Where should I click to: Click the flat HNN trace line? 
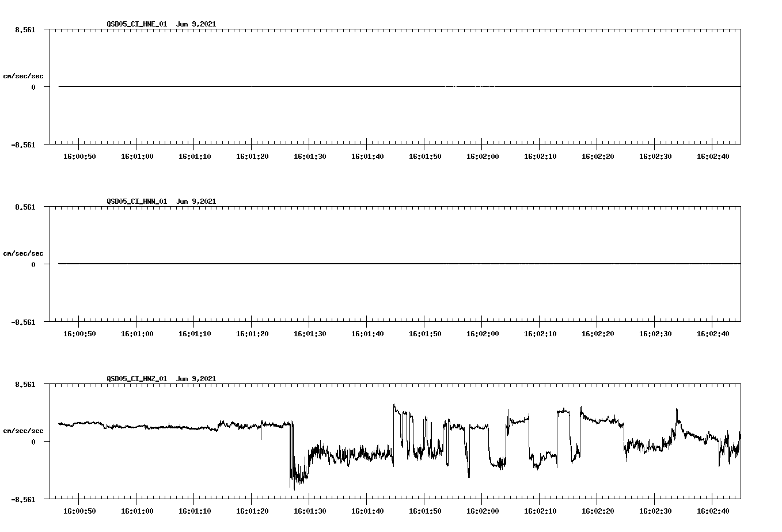coord(400,264)
